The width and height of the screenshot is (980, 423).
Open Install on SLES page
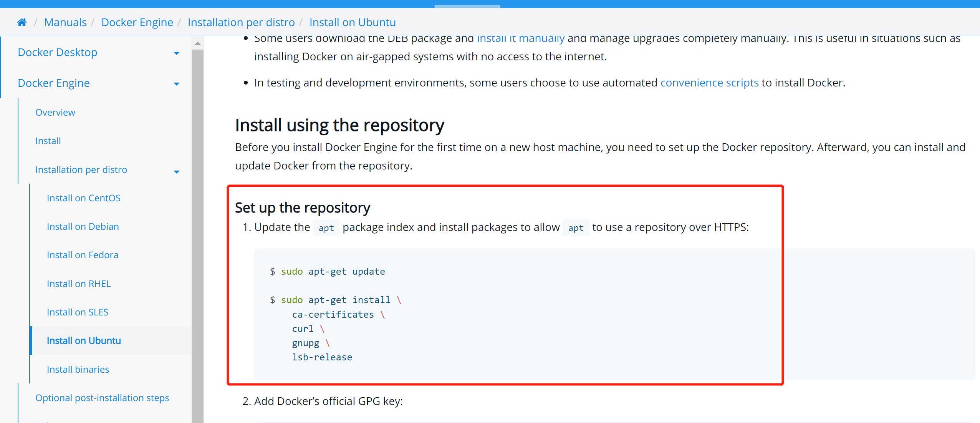click(x=78, y=312)
